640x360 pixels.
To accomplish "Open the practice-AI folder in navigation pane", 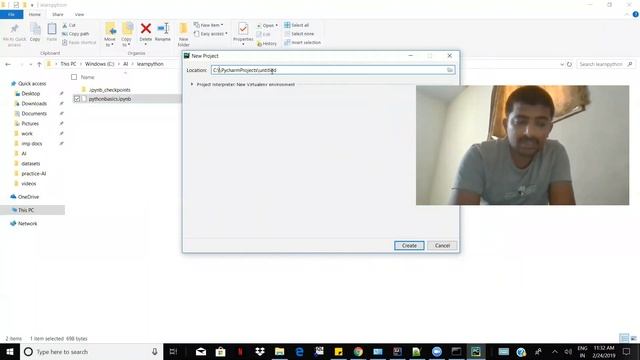I will tap(33, 174).
